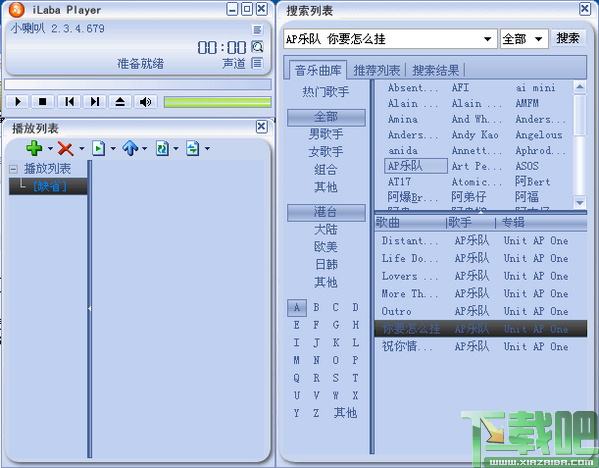Select artist AMFM
The image size is (599, 468).
coord(527,103)
